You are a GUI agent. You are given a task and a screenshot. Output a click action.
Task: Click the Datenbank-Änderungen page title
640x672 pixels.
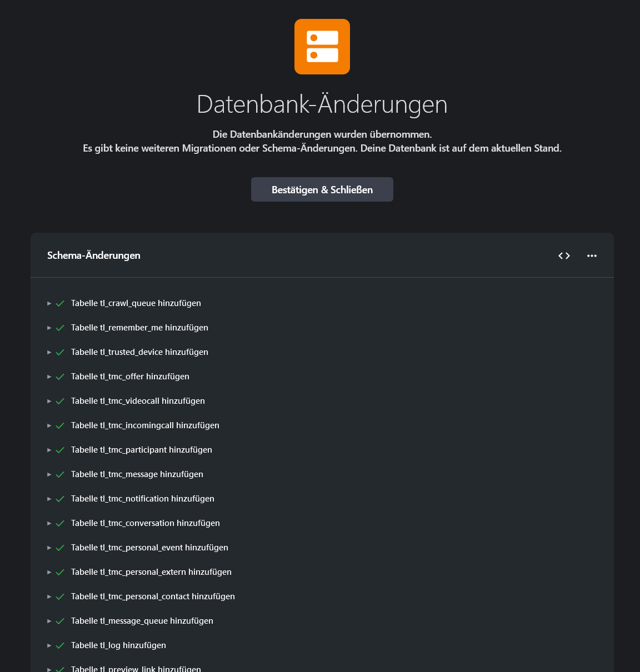322,104
